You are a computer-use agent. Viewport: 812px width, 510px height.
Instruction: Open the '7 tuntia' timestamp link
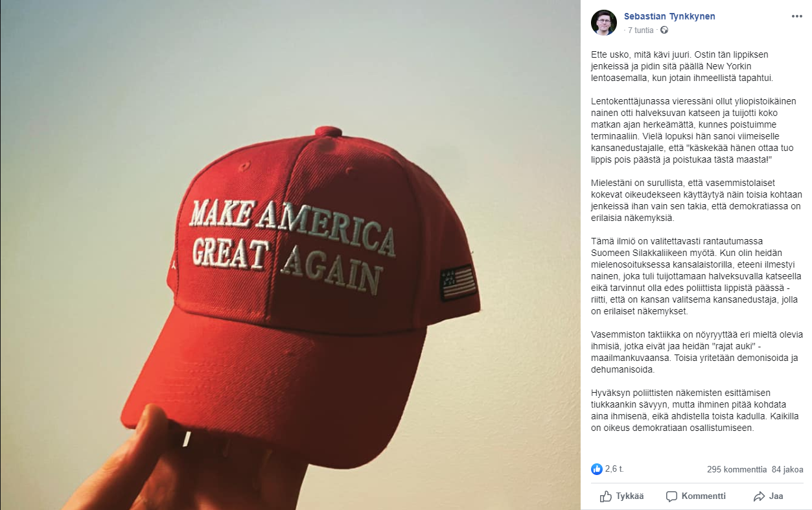tap(641, 30)
